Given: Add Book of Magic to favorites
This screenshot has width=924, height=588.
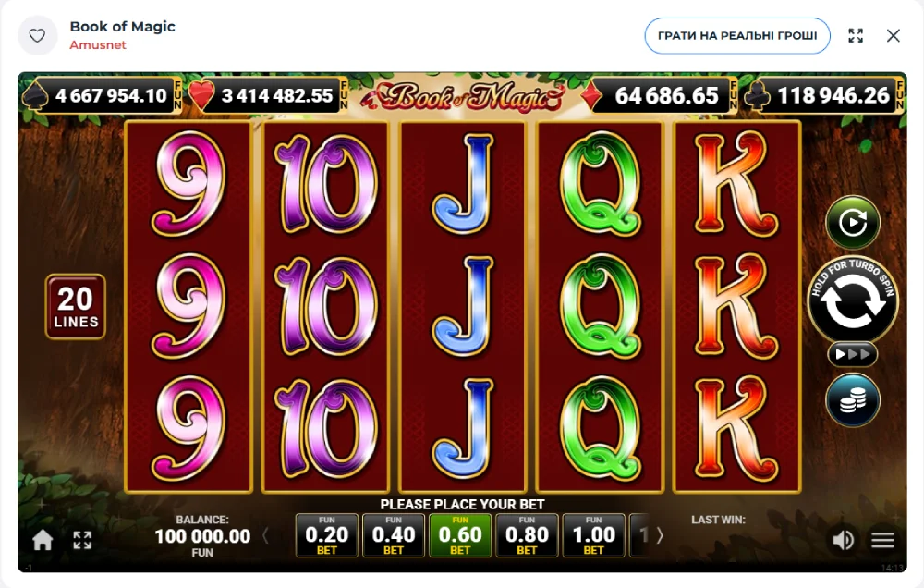Looking at the screenshot, I should (37, 36).
